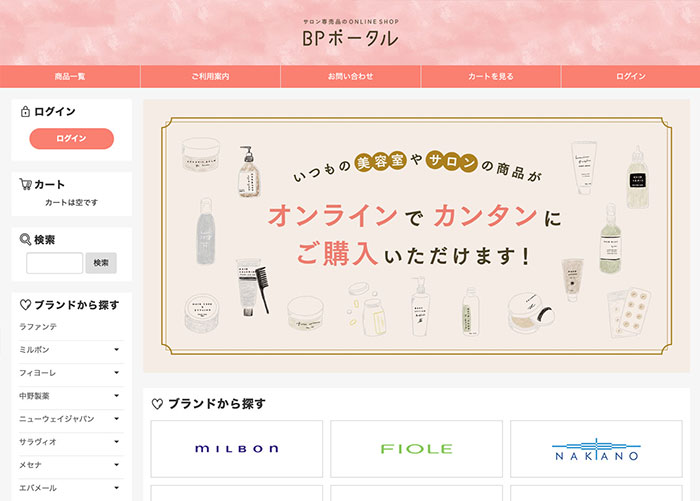Open the NAKANO brand logo tile
Image resolution: width=700 pixels, height=501 pixels.
click(x=596, y=449)
